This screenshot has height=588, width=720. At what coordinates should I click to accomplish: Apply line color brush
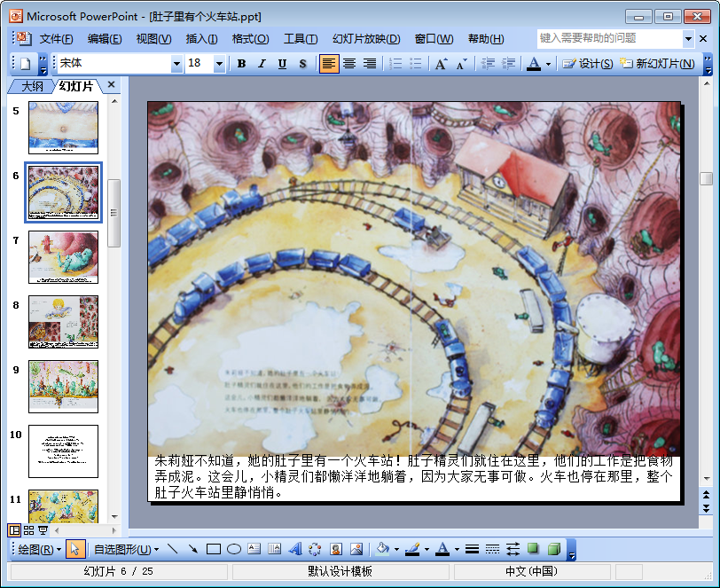[412, 549]
